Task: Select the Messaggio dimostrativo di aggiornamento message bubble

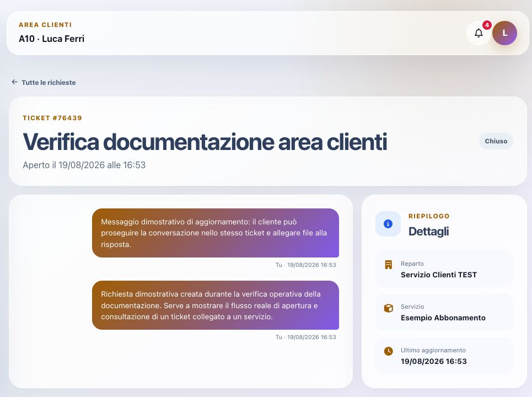Action: (x=216, y=233)
